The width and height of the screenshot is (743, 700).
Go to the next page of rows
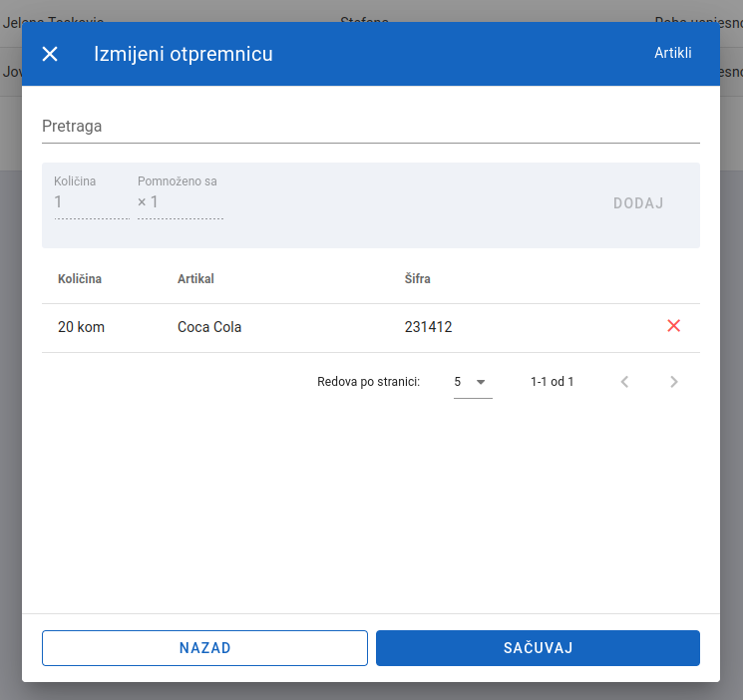(x=673, y=382)
